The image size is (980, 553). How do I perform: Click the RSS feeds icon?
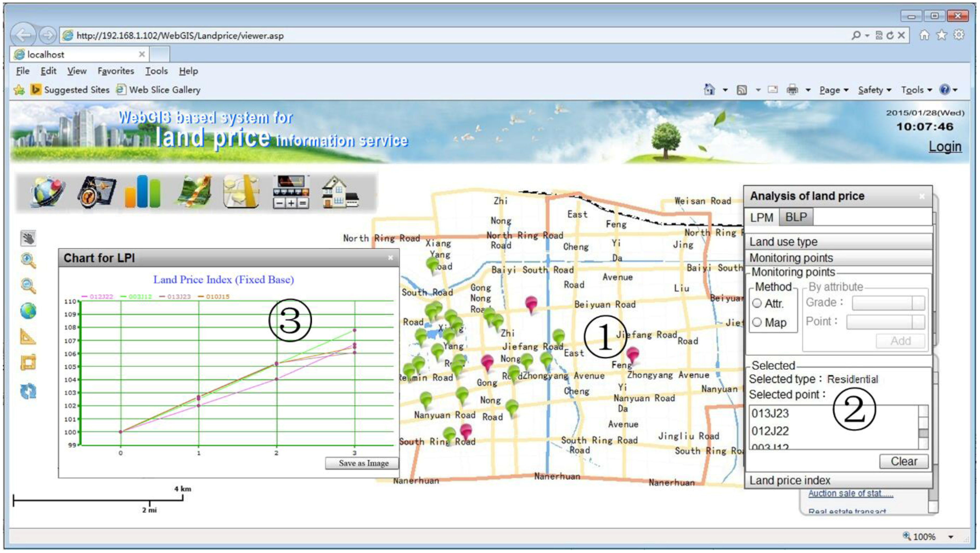(741, 90)
